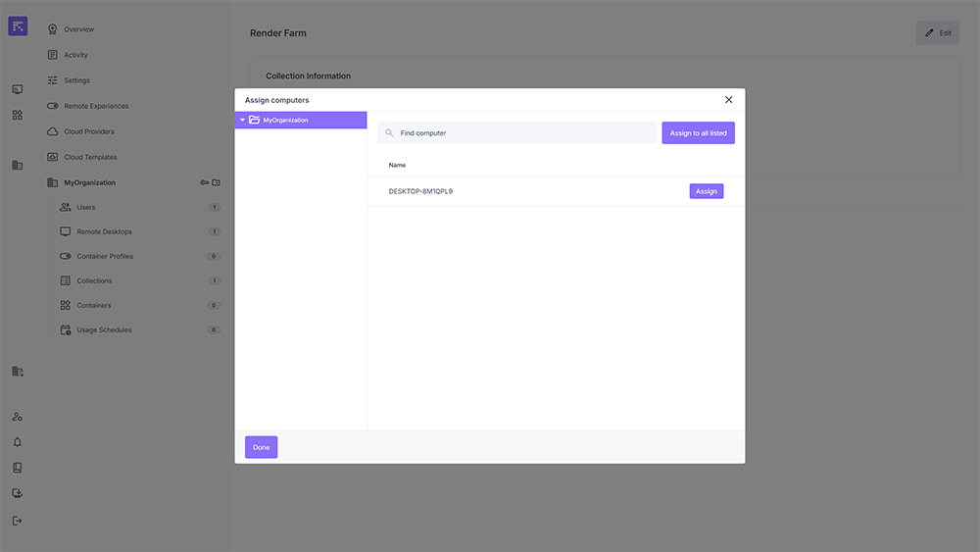Open the notifications bell icon

point(18,442)
